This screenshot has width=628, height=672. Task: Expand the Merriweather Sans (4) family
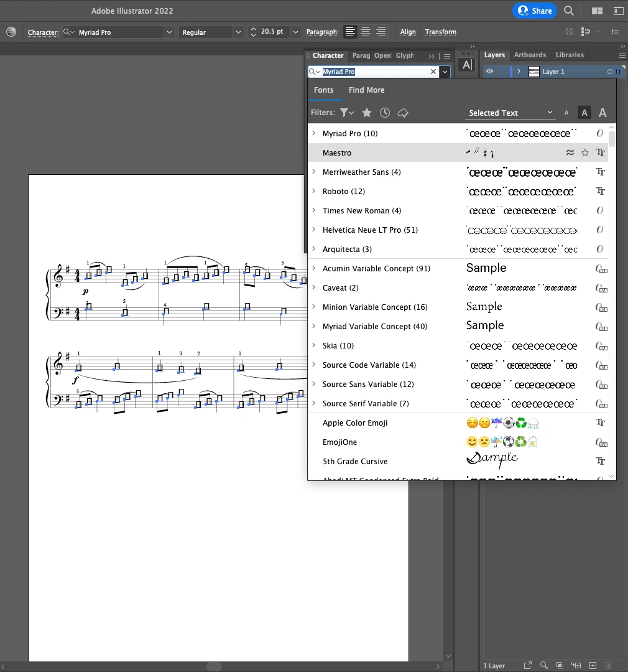(x=313, y=172)
